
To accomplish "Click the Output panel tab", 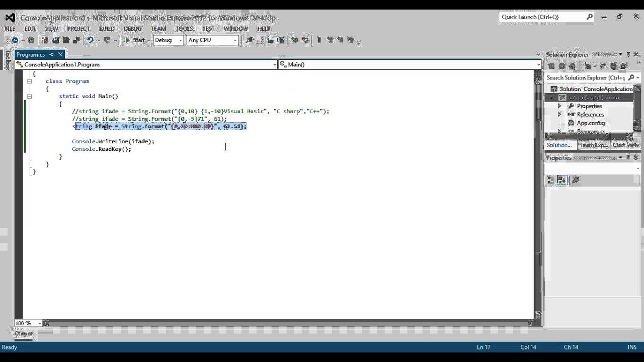I will tap(24, 333).
